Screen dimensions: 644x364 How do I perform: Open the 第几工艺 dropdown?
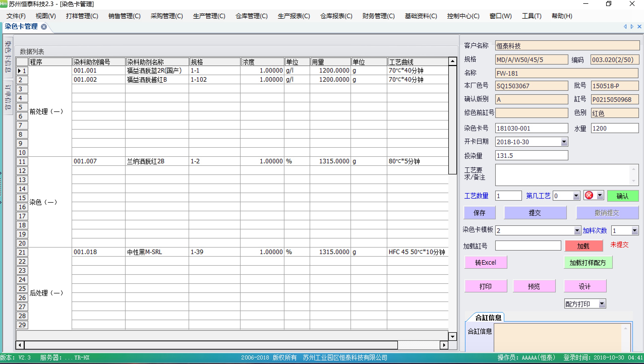[576, 196]
